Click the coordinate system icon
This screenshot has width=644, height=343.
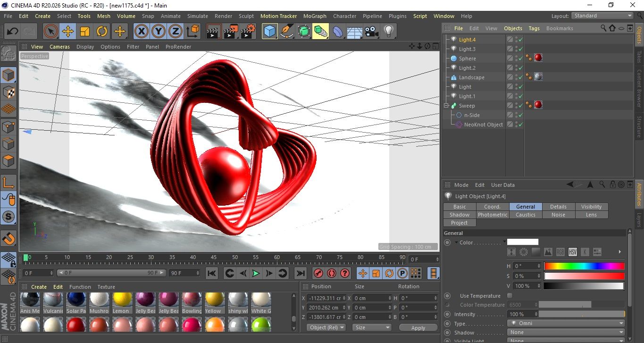point(192,32)
